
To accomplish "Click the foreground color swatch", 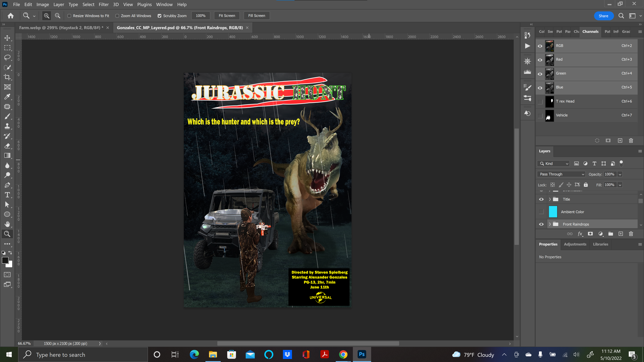I will pyautogui.click(x=5, y=260).
